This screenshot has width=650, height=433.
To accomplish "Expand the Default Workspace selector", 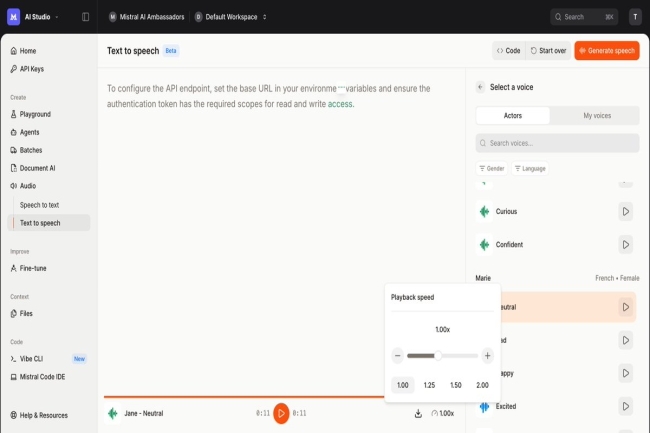I will (x=231, y=17).
